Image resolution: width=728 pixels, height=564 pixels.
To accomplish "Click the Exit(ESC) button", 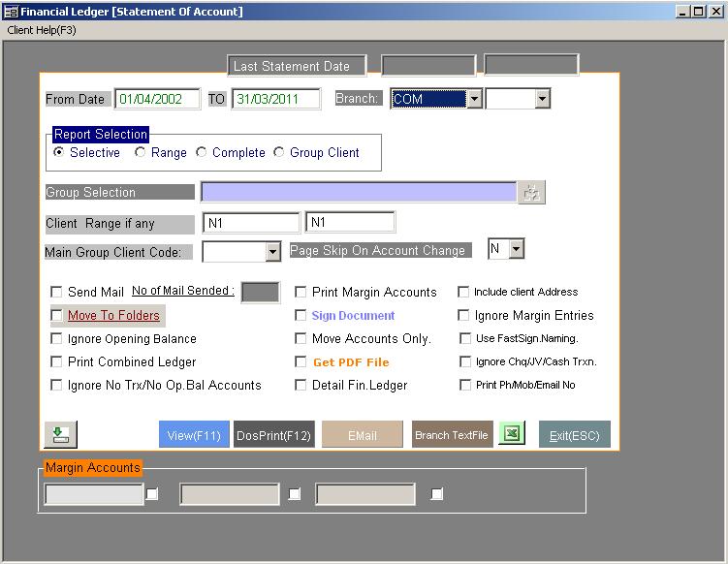I will [x=575, y=435].
